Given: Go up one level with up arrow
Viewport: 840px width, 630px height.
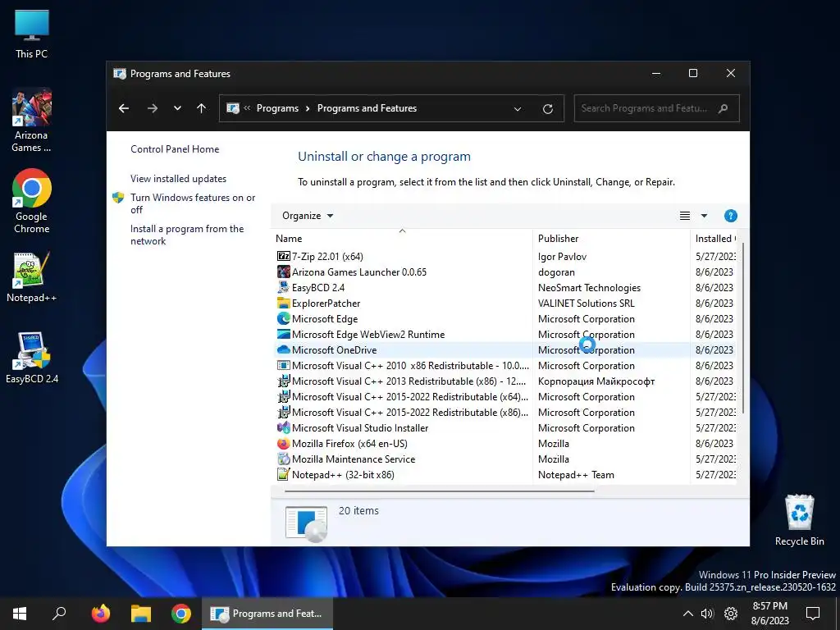Looking at the screenshot, I should 202,108.
